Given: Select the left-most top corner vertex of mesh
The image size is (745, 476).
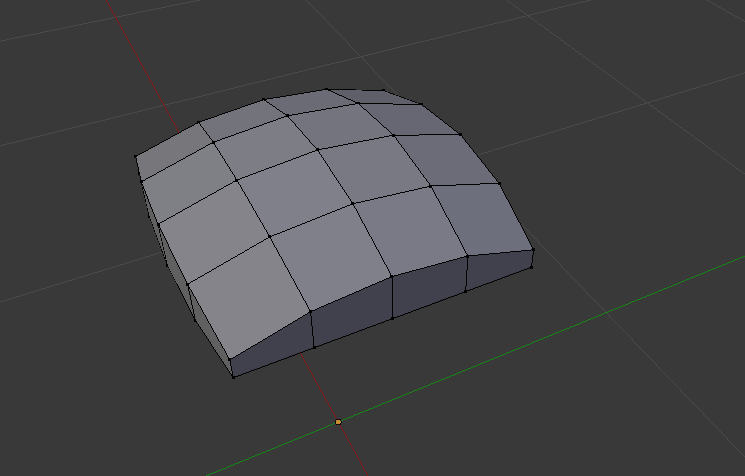Looking at the screenshot, I should coord(136,156).
